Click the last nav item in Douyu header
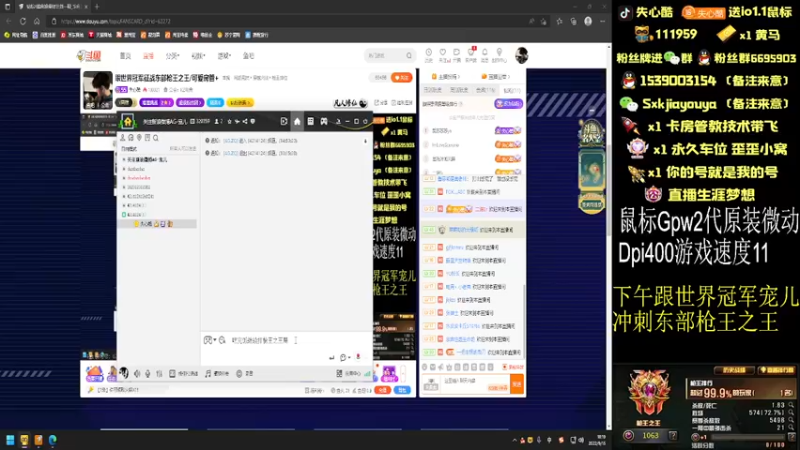 [248, 56]
